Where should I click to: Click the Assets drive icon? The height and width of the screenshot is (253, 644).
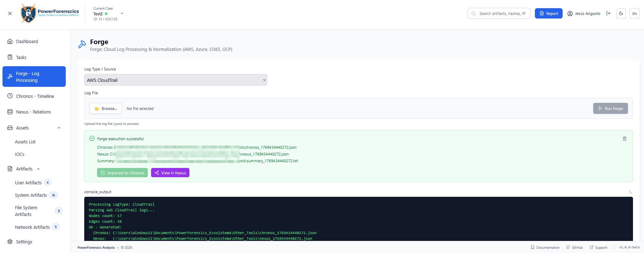[10, 128]
